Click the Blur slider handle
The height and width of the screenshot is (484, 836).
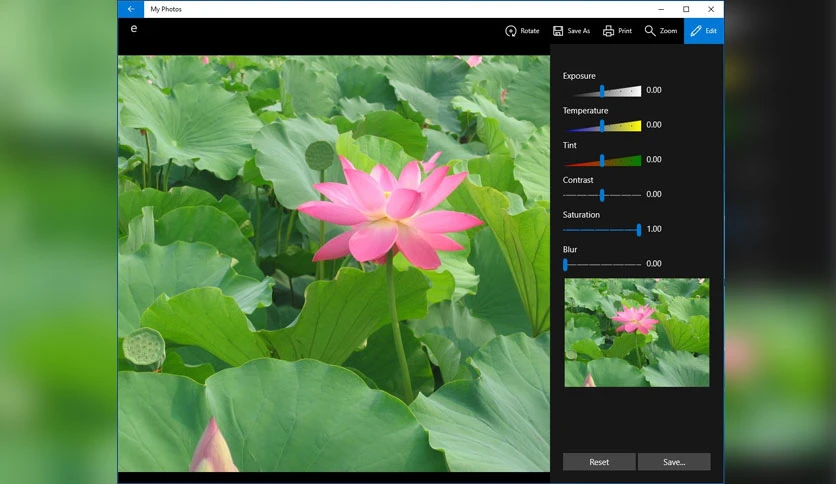click(x=565, y=264)
